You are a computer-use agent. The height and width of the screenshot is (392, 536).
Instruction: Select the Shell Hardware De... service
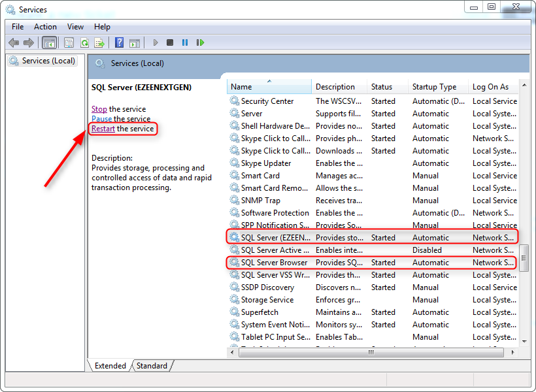[x=275, y=126]
